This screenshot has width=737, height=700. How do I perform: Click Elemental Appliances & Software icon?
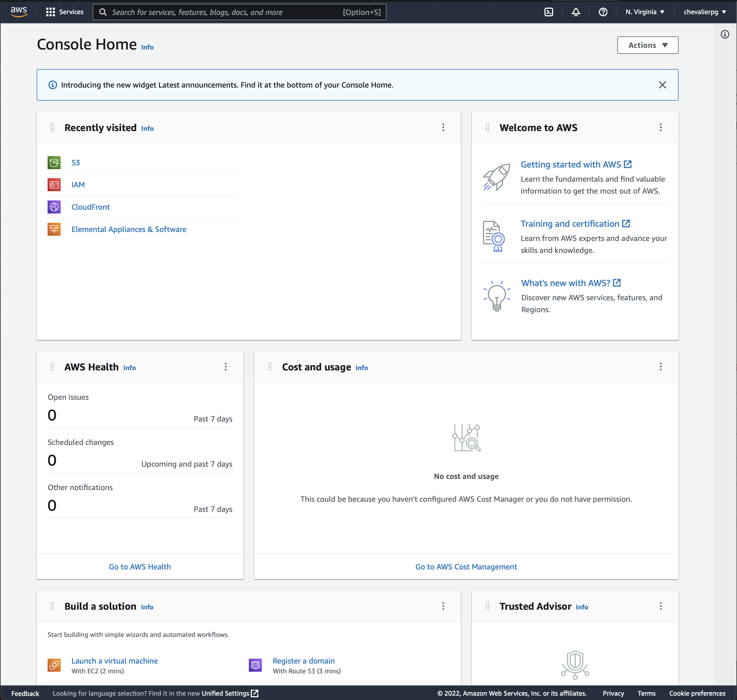coord(54,229)
